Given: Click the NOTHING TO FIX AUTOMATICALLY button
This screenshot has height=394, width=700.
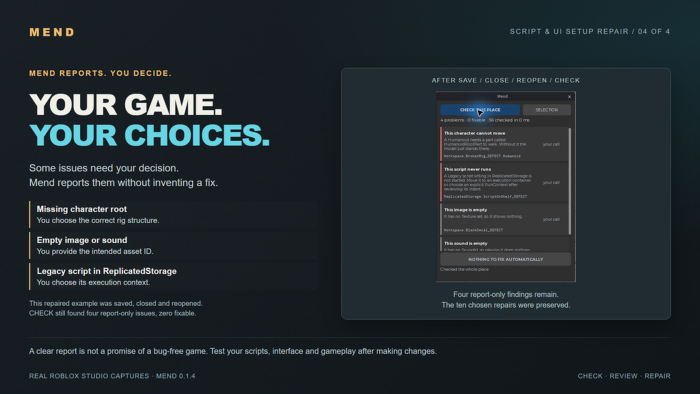Looking at the screenshot, I should tap(505, 259).
